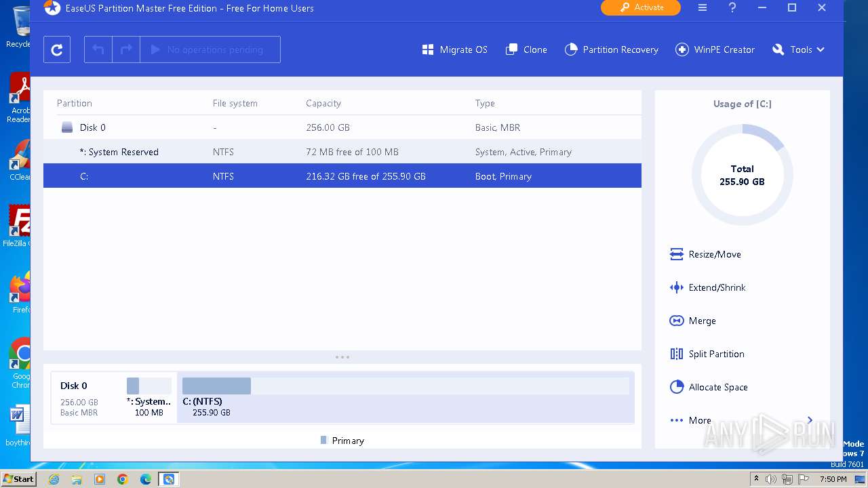
Task: Select the C: partition row
Action: (x=342, y=176)
